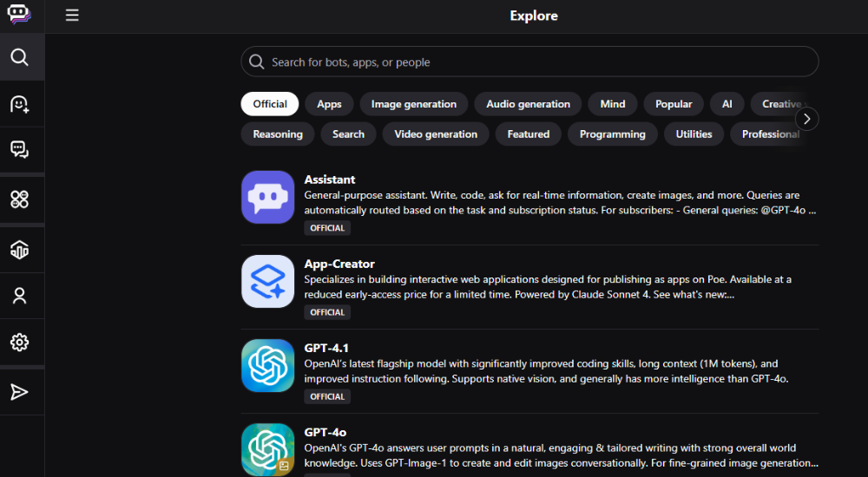Select the AI category filter

pos(727,104)
